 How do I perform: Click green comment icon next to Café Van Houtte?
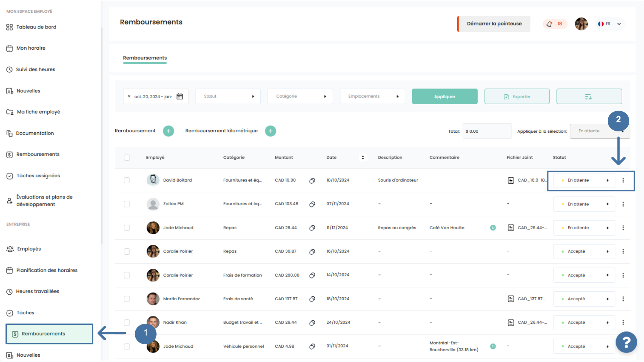tap(493, 228)
